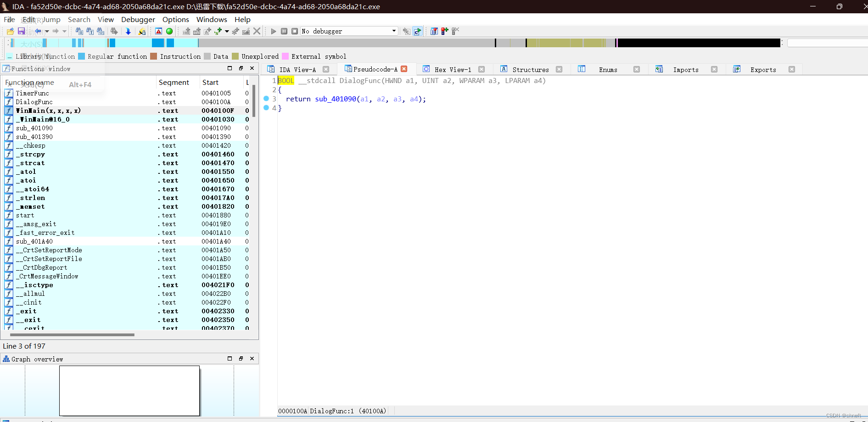
Task: Click the Unexplored color swatch
Action: coord(235,56)
